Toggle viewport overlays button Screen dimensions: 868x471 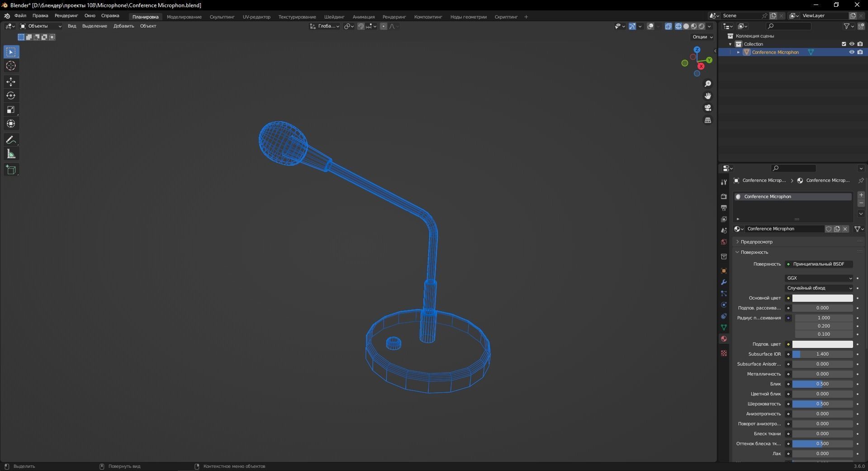(650, 26)
